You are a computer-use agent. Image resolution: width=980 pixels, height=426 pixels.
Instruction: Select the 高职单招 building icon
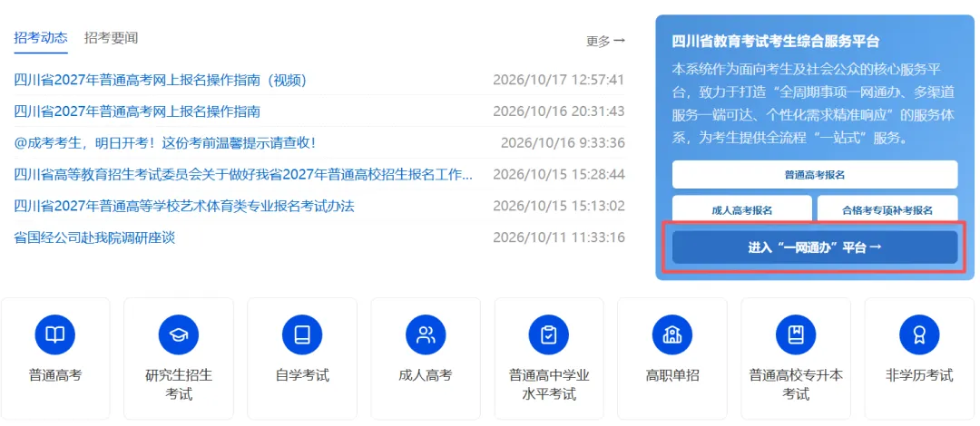coord(671,335)
